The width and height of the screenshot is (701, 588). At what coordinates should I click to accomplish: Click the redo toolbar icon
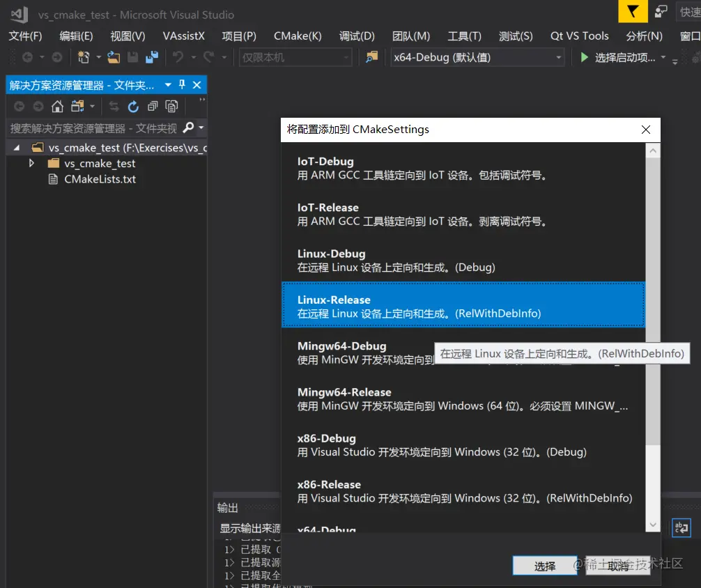(x=208, y=57)
